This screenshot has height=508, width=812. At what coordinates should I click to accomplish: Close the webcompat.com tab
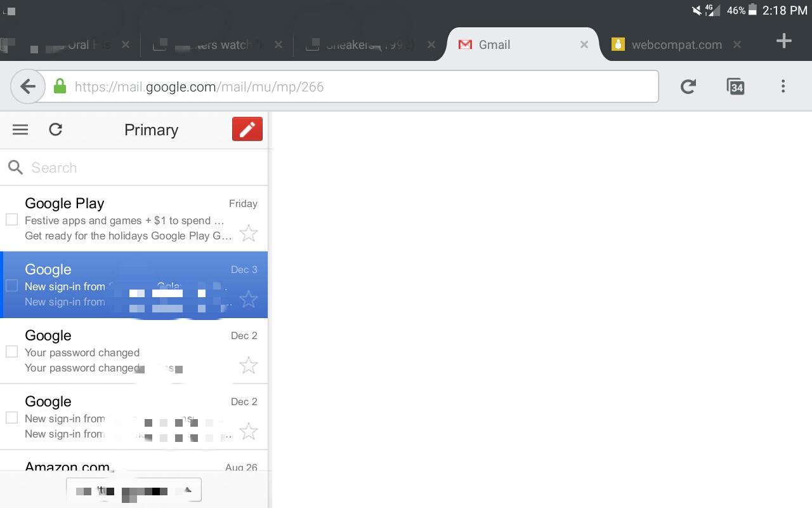[x=737, y=44]
